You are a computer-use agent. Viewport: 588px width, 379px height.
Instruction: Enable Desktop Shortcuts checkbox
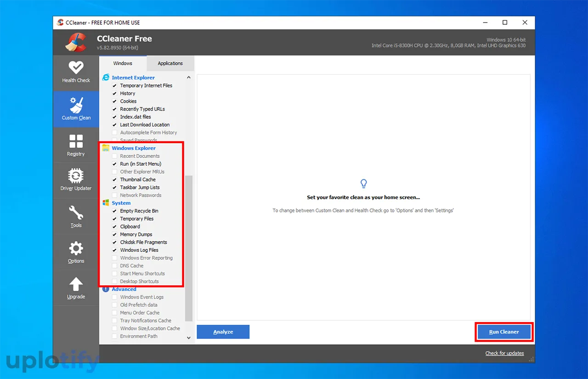pos(115,281)
